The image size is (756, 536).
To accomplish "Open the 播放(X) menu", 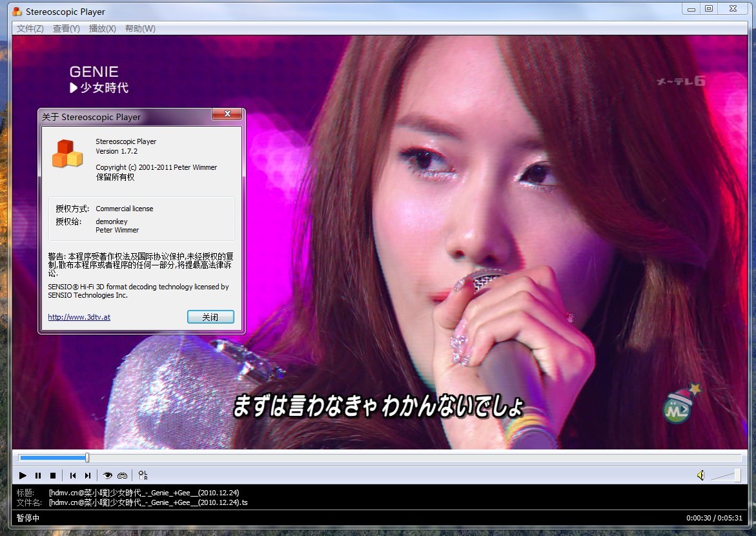I will click(x=102, y=28).
